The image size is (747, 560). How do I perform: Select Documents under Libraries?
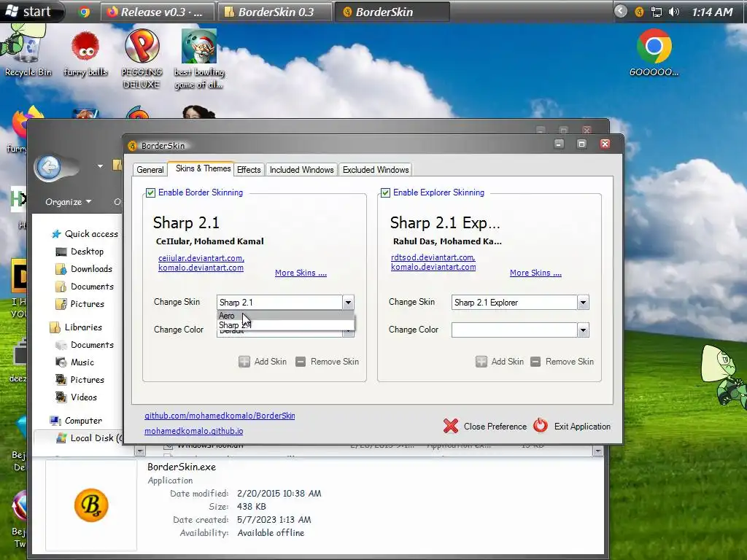(85, 345)
